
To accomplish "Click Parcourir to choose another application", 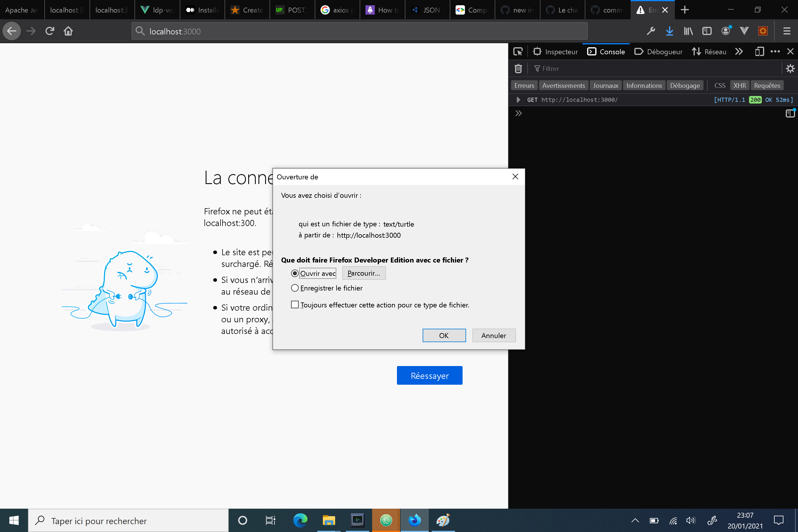I will 363,273.
